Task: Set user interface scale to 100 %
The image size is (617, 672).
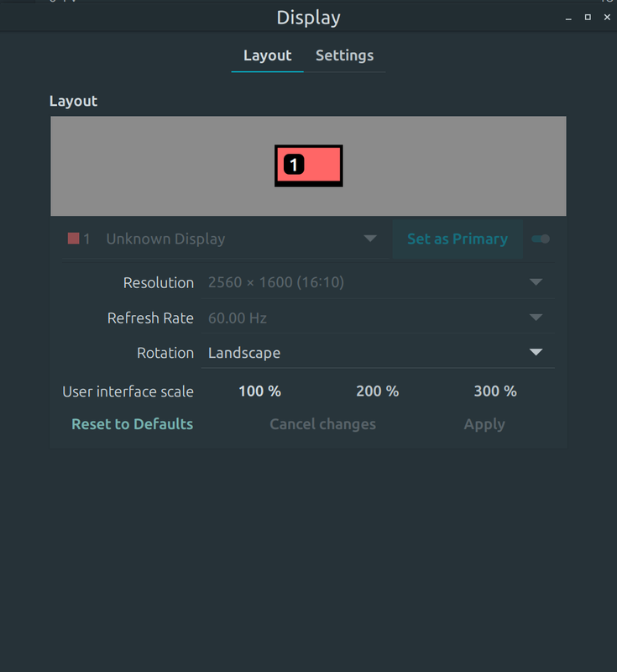Action: point(259,391)
